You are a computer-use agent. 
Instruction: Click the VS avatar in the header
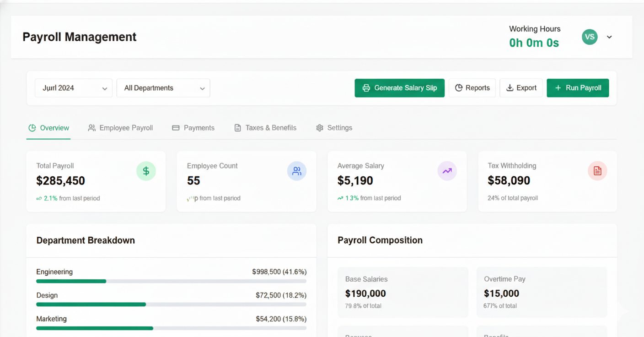click(590, 37)
